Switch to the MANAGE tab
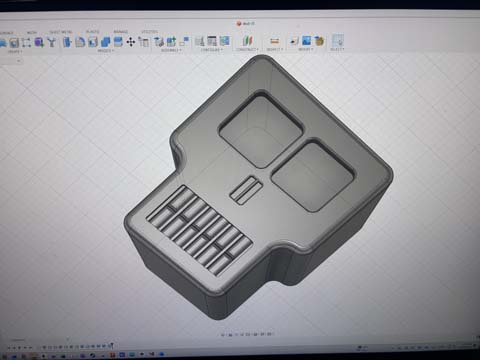480x360 pixels. 121,32
